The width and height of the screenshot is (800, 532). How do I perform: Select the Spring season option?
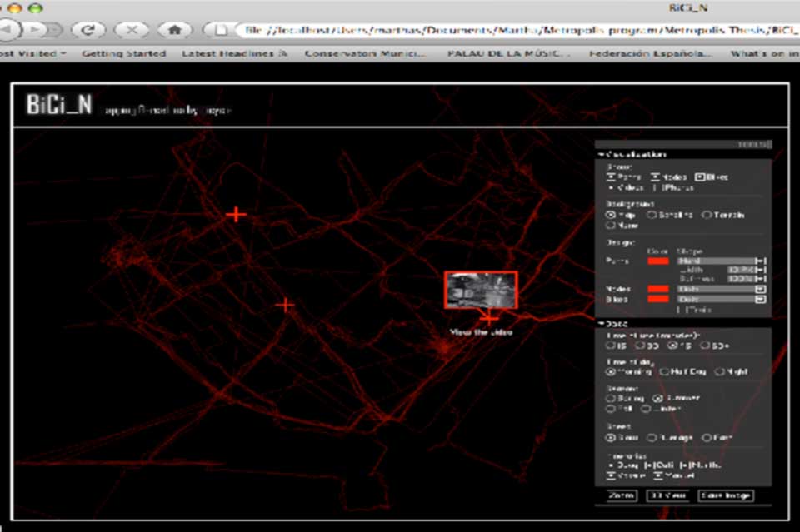[x=610, y=398]
